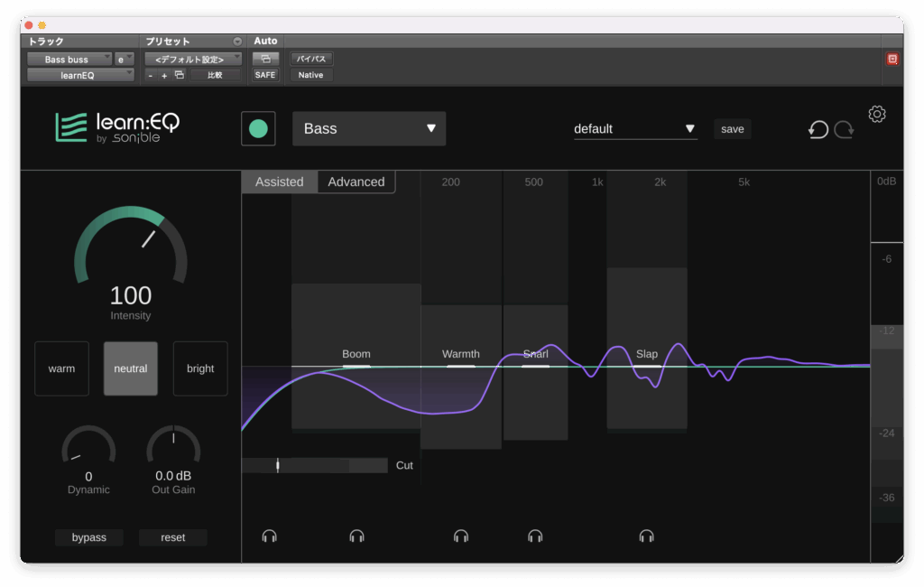Undo the last change with the undo arrow
The width and height of the screenshot is (924, 587).
point(818,129)
